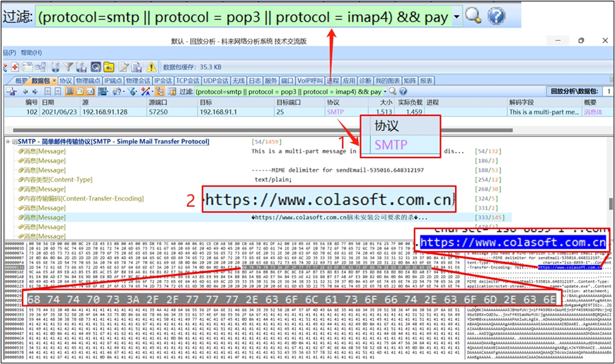Switch to the TCP会话 tab
615x364 pixels.
(x=188, y=81)
